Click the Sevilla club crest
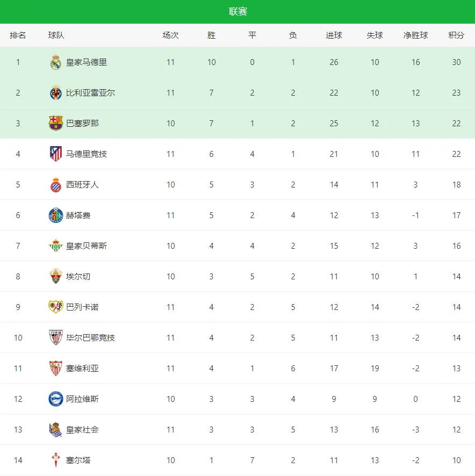The image size is (475, 476). pyautogui.click(x=56, y=369)
